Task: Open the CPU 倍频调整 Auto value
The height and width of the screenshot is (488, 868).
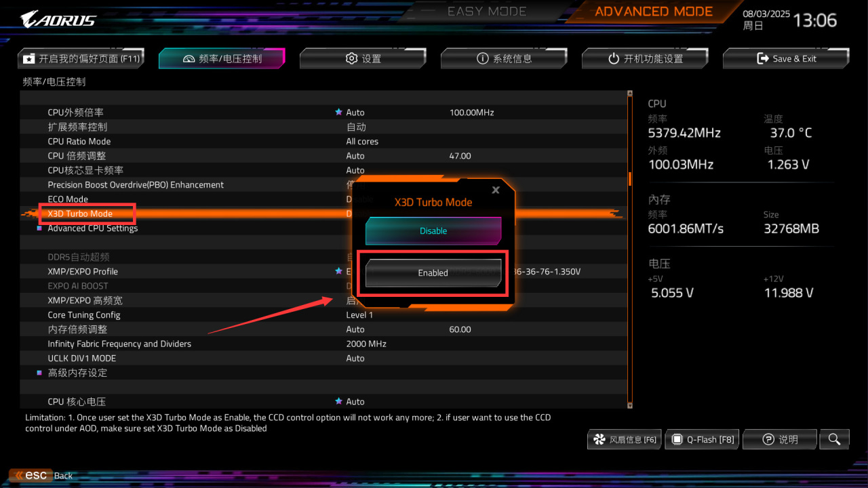Action: point(355,156)
